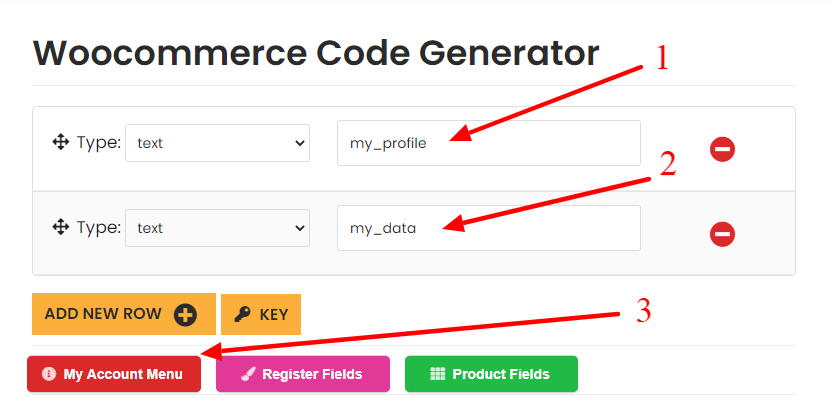Delete the my_data row using the red minus
The image size is (832, 407).
pos(722,234)
